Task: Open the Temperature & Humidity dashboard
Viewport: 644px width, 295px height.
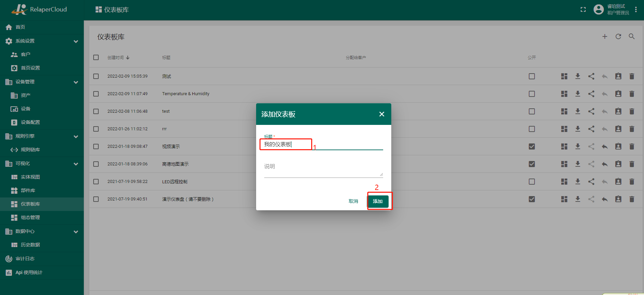Action: [564, 94]
